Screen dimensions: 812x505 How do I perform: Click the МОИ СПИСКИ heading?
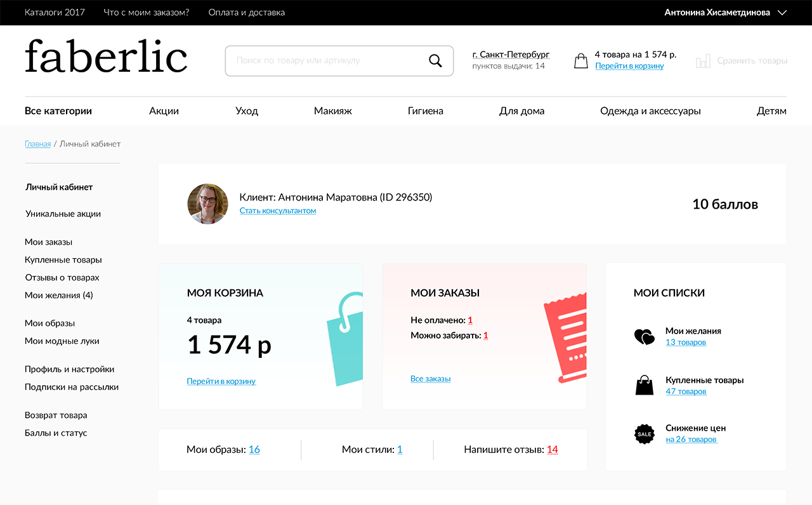[669, 293]
